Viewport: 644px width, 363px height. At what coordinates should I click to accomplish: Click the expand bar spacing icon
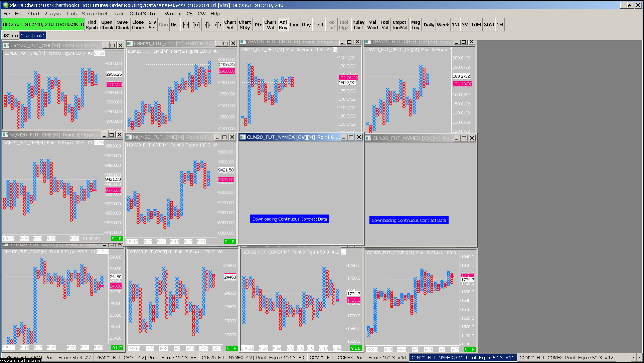coord(186,25)
